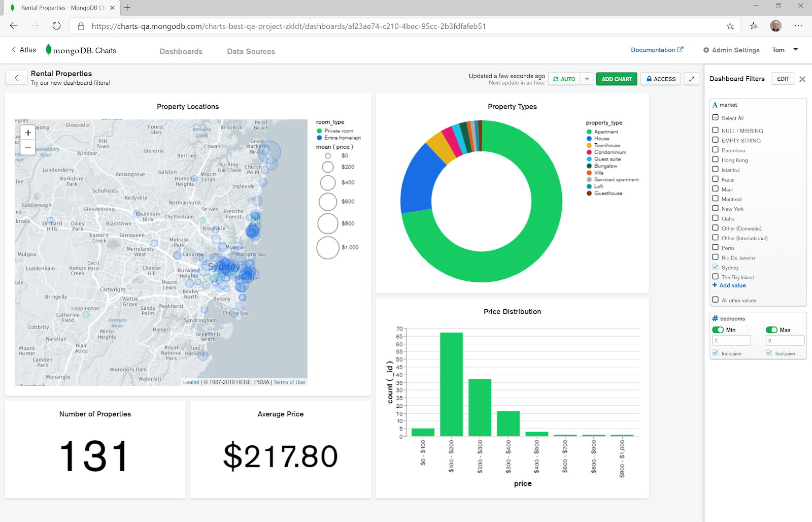The width and height of the screenshot is (812, 522).
Task: Click the Private room legend swatch
Action: point(319,130)
